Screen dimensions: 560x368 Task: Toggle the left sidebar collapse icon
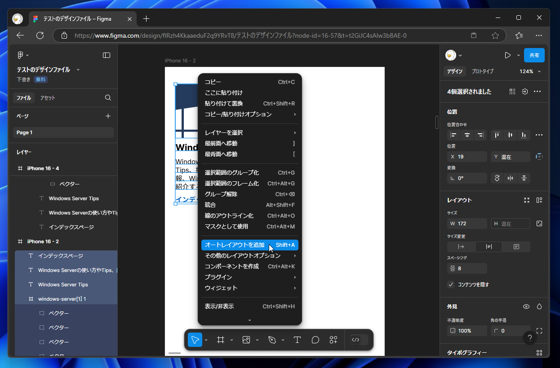pos(106,55)
